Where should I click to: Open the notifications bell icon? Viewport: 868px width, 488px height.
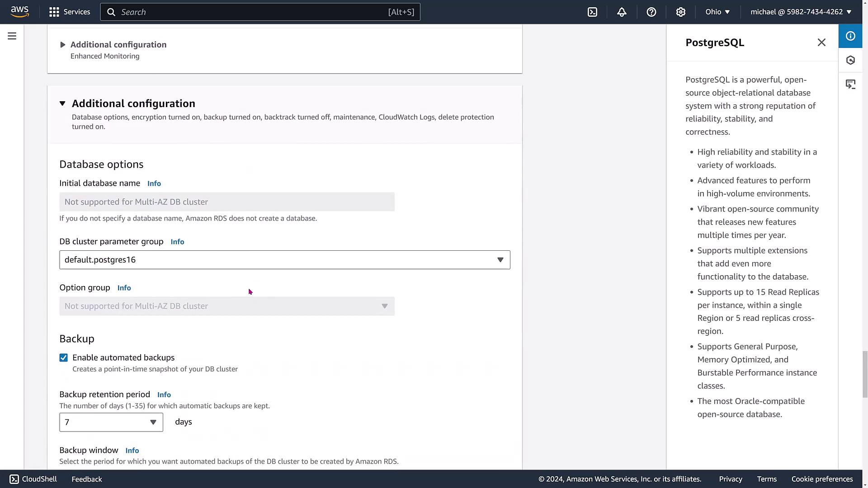tap(622, 12)
